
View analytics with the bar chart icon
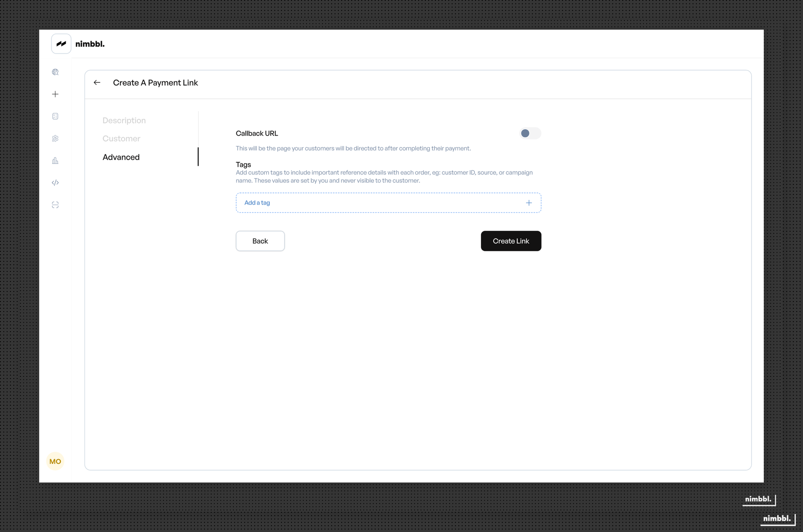click(x=55, y=161)
